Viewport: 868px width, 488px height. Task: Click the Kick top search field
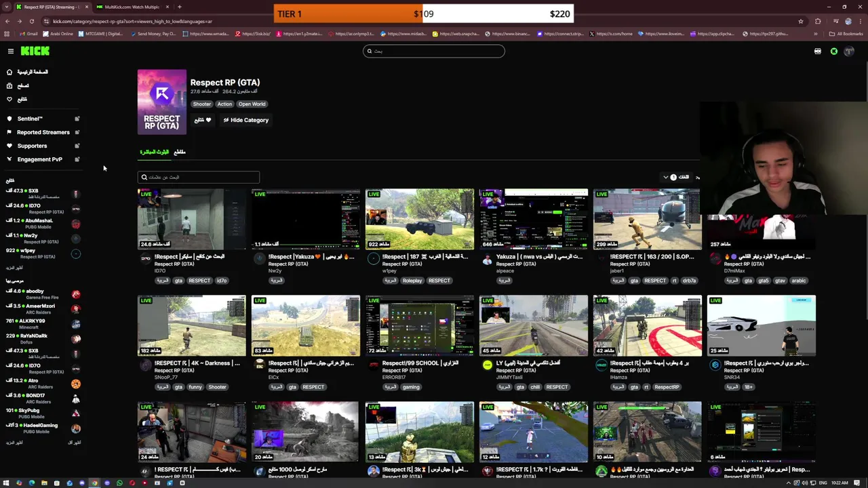tap(434, 51)
